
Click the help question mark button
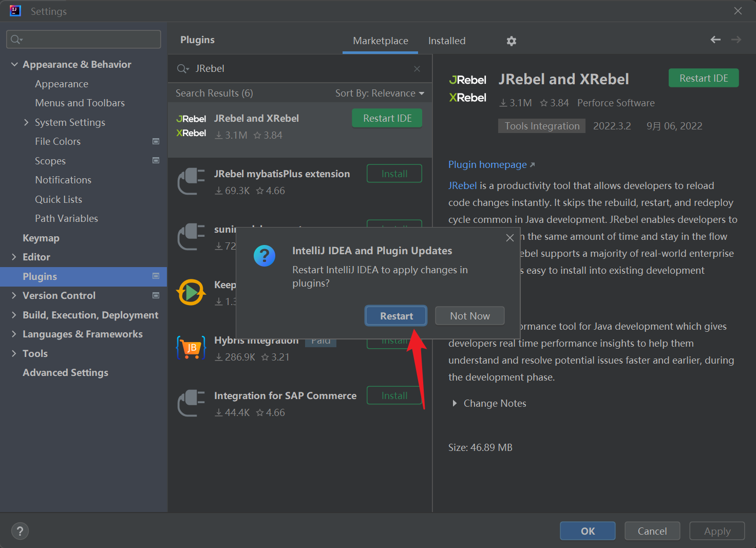[20, 531]
